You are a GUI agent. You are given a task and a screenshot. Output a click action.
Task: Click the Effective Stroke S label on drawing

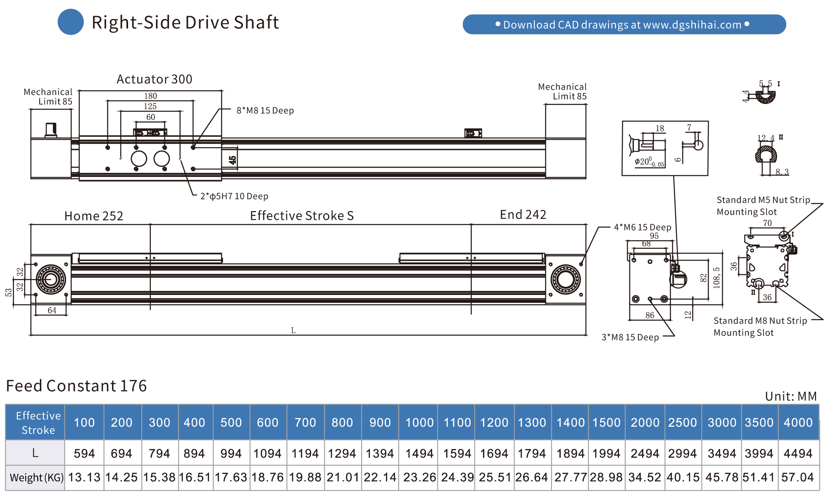click(302, 216)
